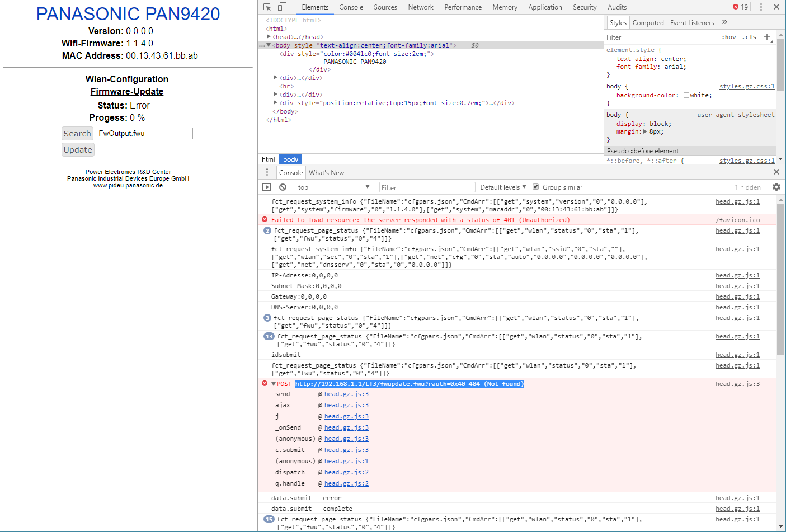Click the error icon beside POST request
The height and width of the screenshot is (532, 786).
pos(265,383)
